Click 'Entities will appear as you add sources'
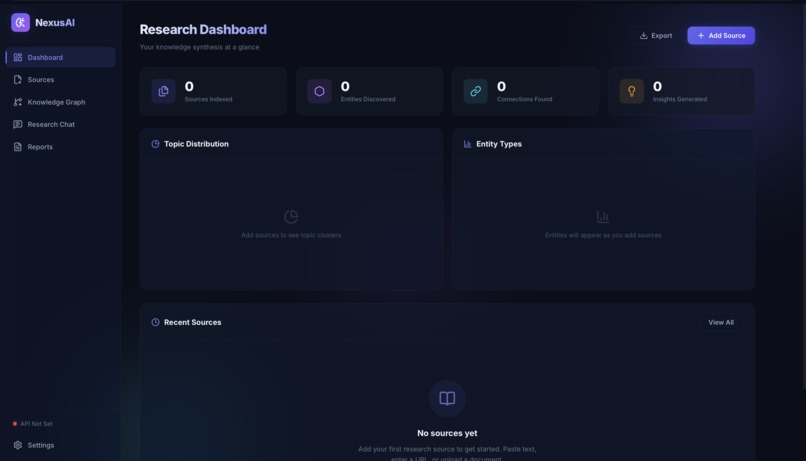The width and height of the screenshot is (806, 461). (x=603, y=235)
